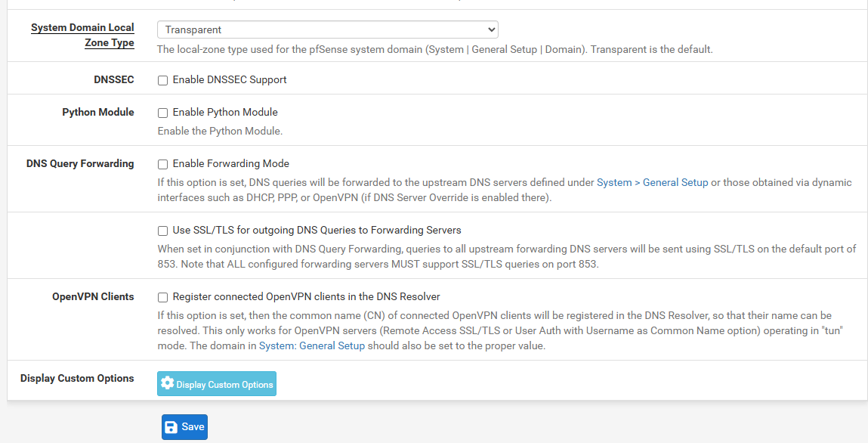Screen dimensions: 868x443
Task: Click 'Transparent is the default' help text
Action: (651, 49)
